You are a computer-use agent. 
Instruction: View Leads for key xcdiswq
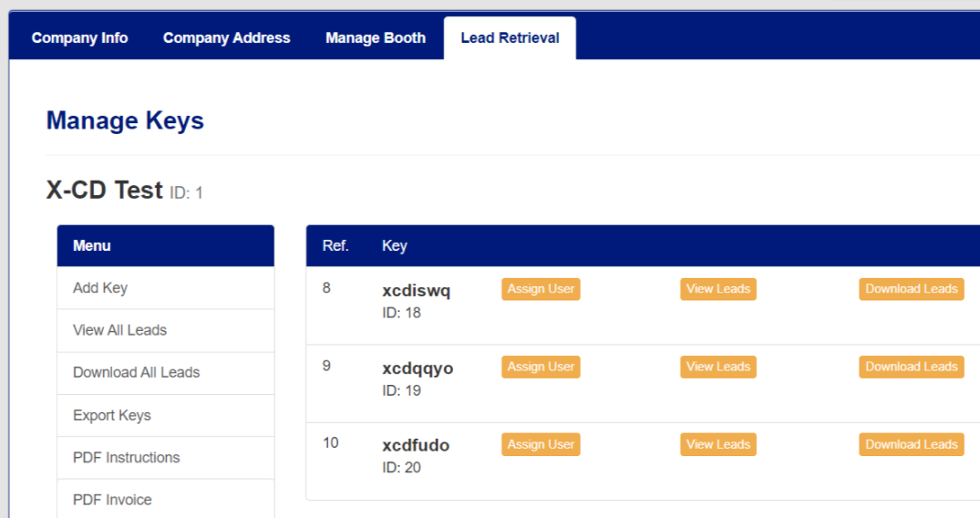coord(718,289)
